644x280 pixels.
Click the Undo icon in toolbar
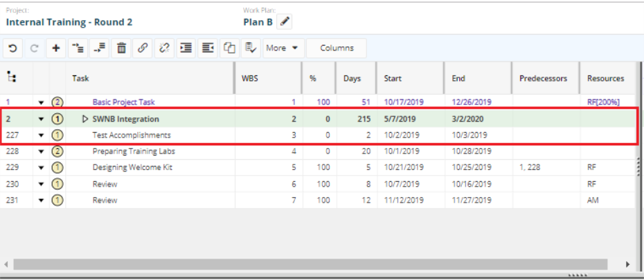[13, 48]
